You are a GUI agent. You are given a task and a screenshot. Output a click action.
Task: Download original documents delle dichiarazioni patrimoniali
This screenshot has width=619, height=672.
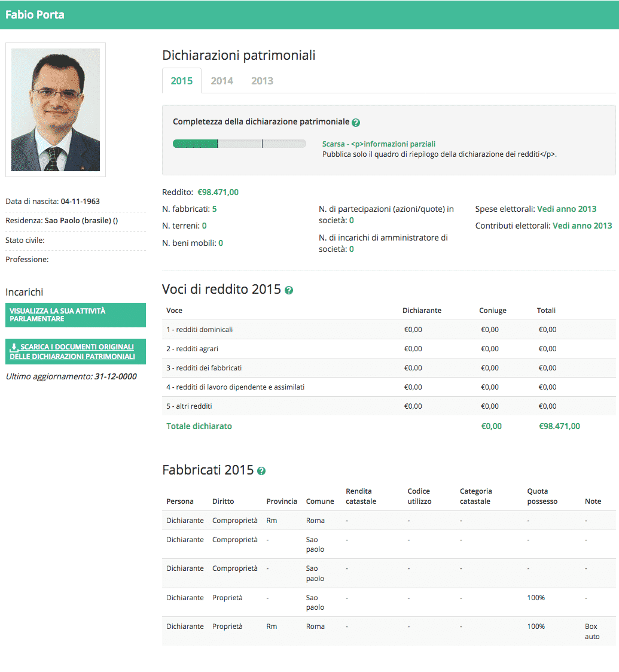point(75,351)
